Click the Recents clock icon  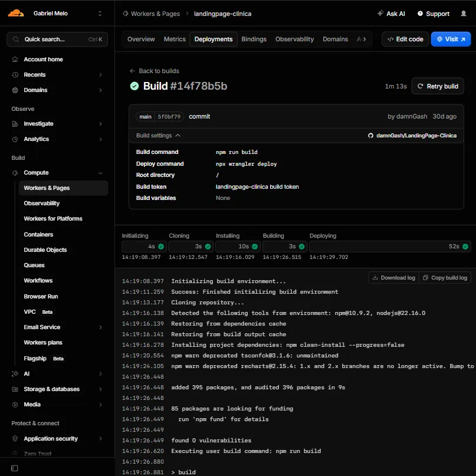point(15,75)
